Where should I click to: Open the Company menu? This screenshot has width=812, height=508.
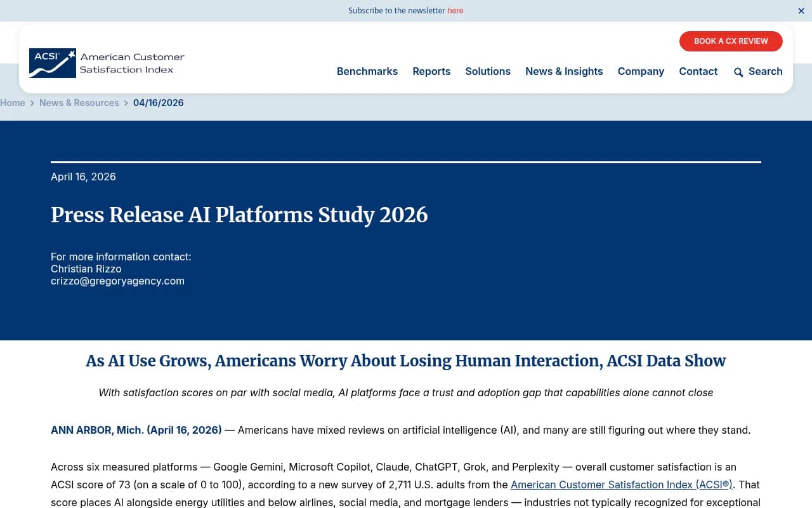pos(641,72)
